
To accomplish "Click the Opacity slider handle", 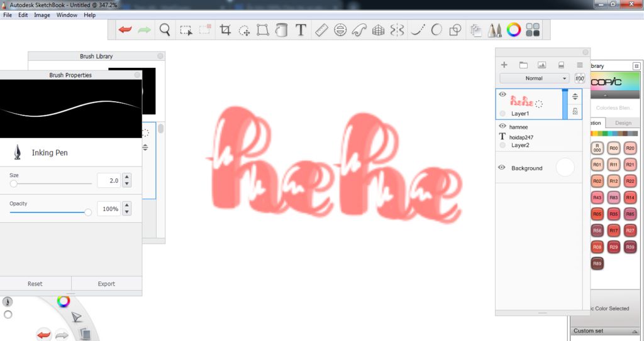I will pos(87,212).
